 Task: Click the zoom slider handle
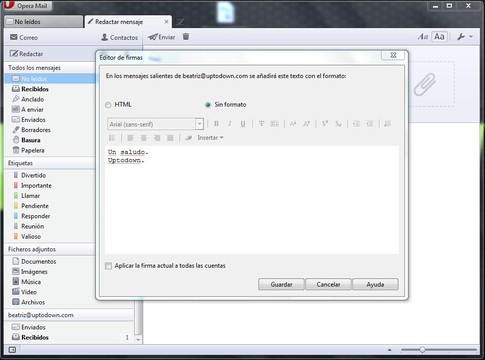click(422, 350)
